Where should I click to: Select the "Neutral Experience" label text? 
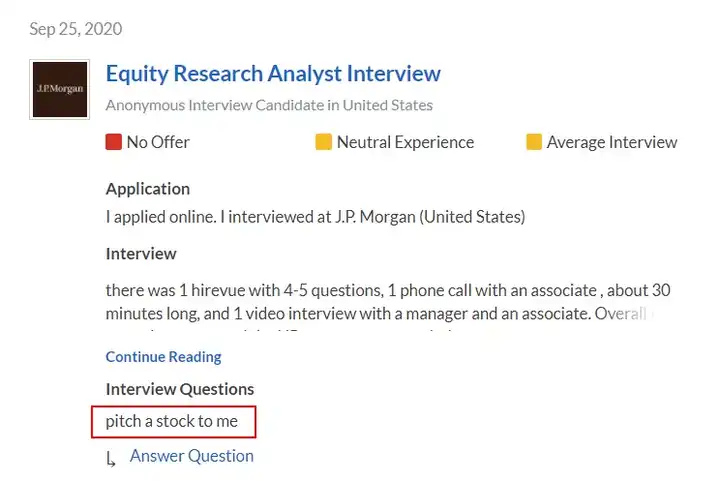pos(405,142)
